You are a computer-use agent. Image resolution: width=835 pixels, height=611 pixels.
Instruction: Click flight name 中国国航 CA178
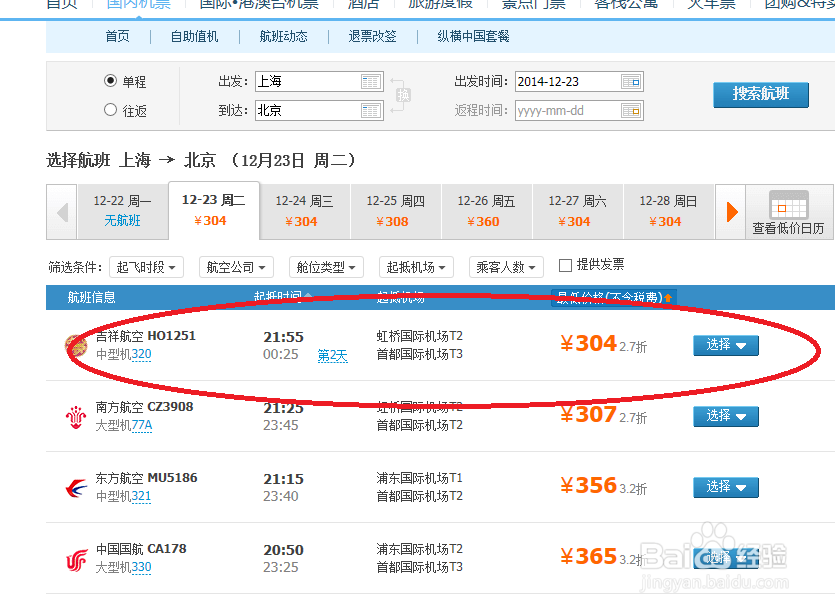[141, 549]
